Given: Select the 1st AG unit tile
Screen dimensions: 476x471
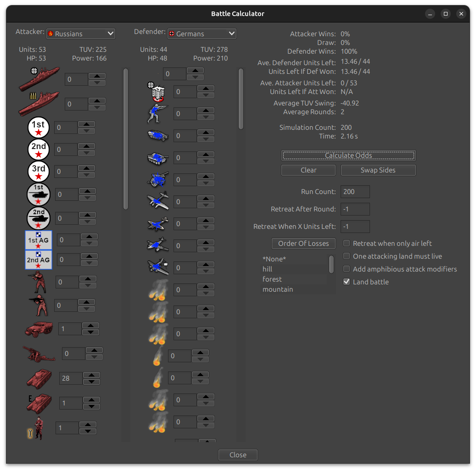Looking at the screenshot, I should (39, 240).
